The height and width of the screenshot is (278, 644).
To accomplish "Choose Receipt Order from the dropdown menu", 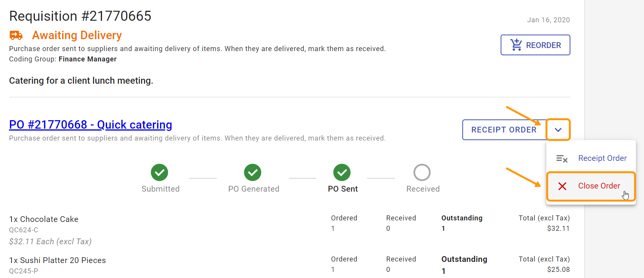I will (602, 158).
